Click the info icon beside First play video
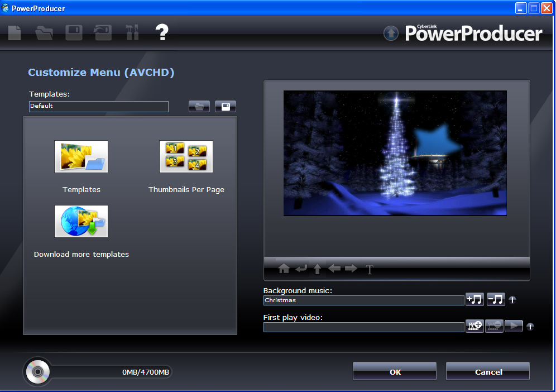Viewport: 556px width, 392px height. coord(530,327)
